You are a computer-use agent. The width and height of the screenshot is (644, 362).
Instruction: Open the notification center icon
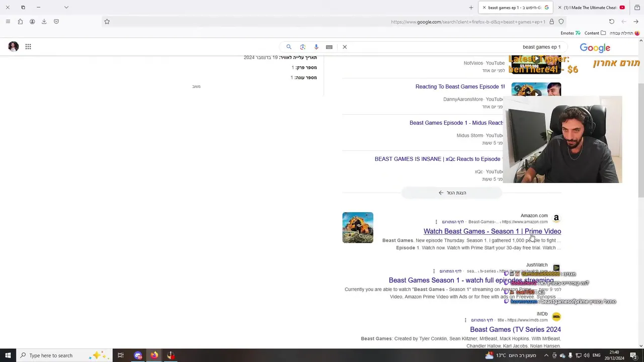[x=633, y=355]
